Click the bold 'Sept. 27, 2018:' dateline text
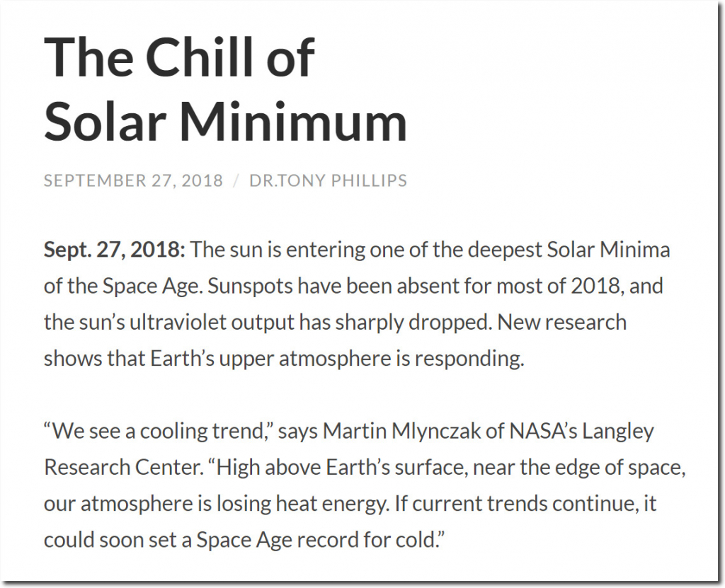 coord(114,250)
